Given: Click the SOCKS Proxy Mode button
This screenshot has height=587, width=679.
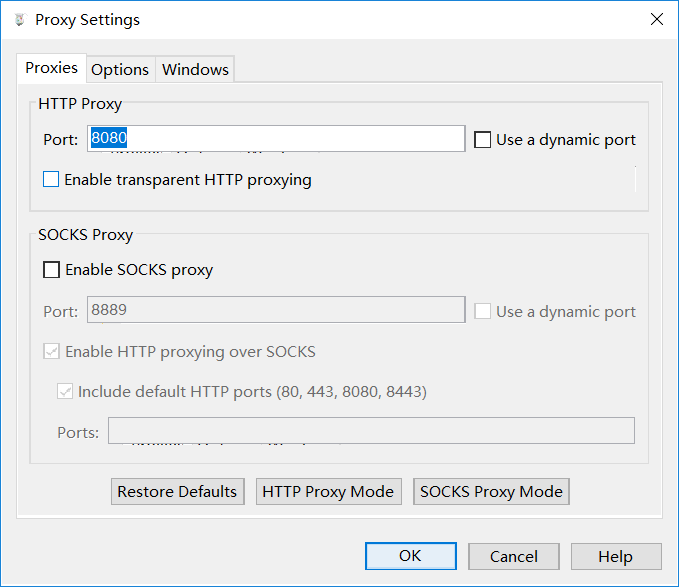Looking at the screenshot, I should click(x=491, y=491).
